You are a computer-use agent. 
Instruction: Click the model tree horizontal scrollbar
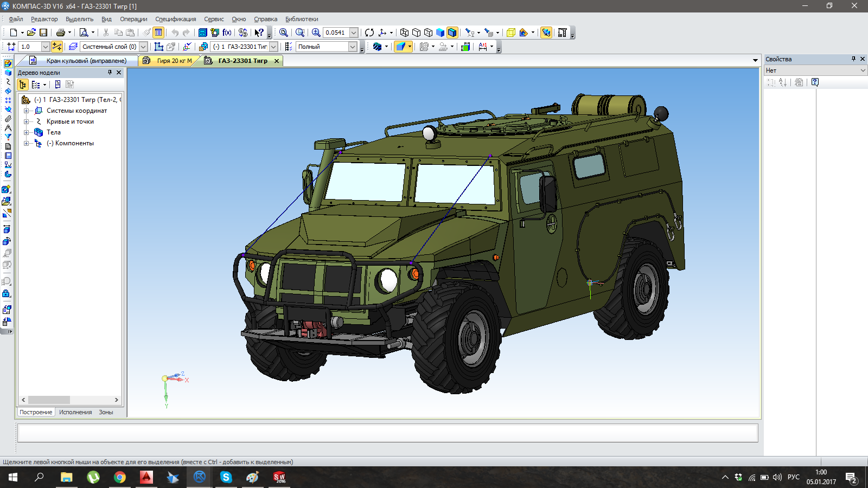coord(70,400)
